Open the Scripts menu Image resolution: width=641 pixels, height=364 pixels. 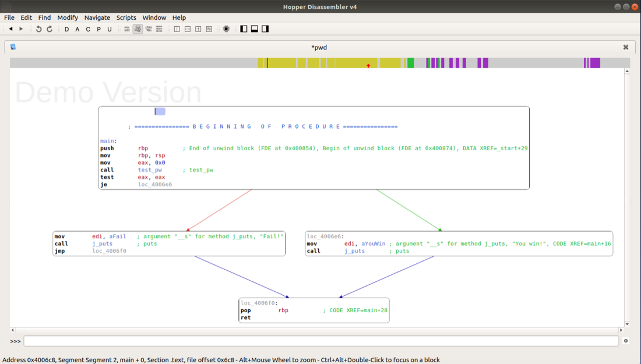click(x=126, y=17)
